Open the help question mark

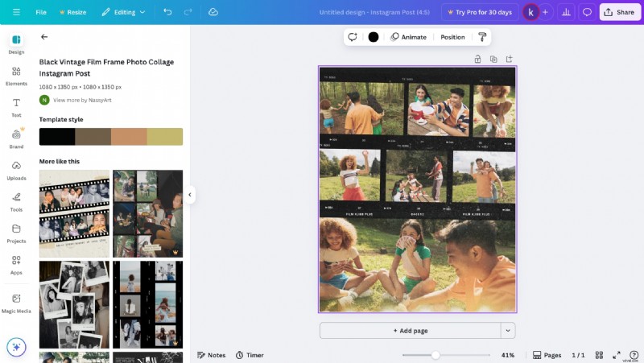pos(634,355)
